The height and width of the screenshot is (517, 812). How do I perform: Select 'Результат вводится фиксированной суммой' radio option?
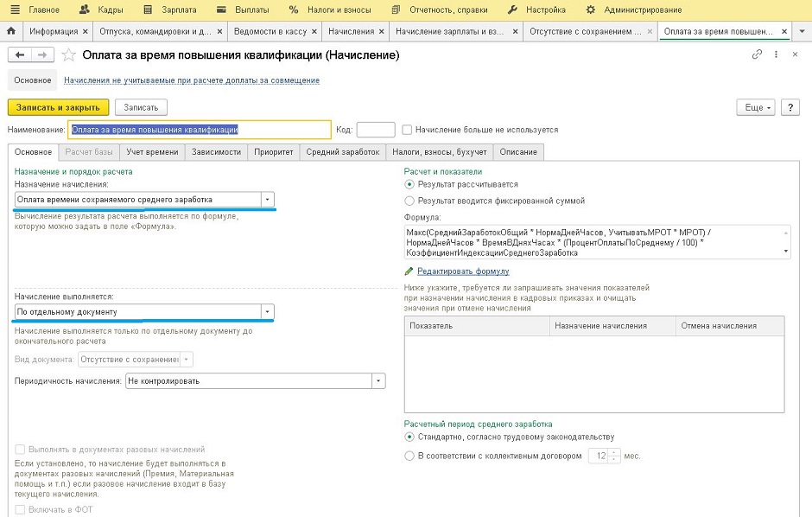(409, 201)
